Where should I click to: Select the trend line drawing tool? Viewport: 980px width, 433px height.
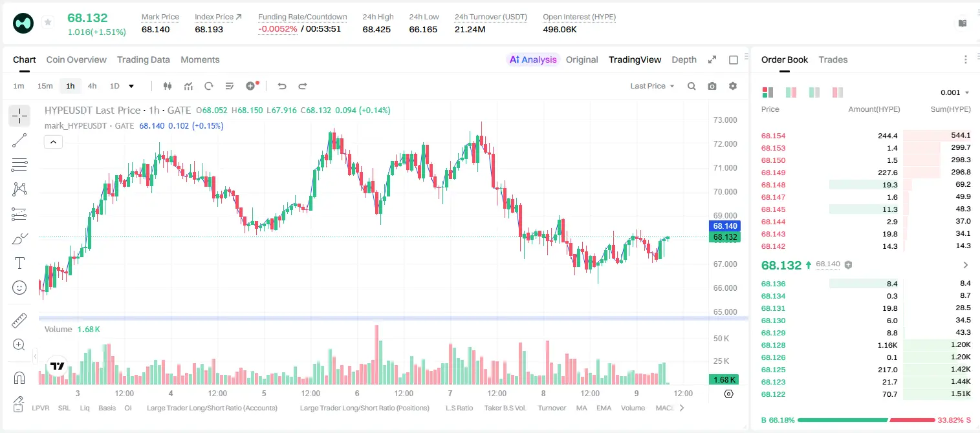[19, 140]
